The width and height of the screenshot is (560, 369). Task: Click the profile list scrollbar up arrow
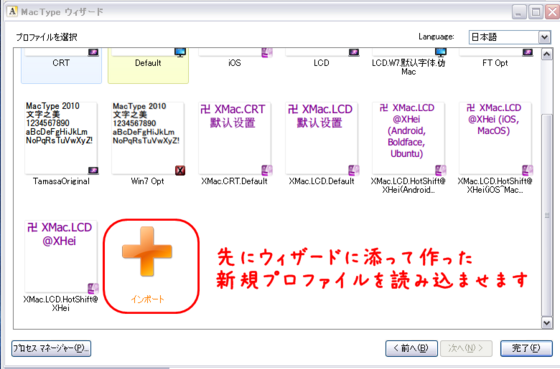coord(546,55)
